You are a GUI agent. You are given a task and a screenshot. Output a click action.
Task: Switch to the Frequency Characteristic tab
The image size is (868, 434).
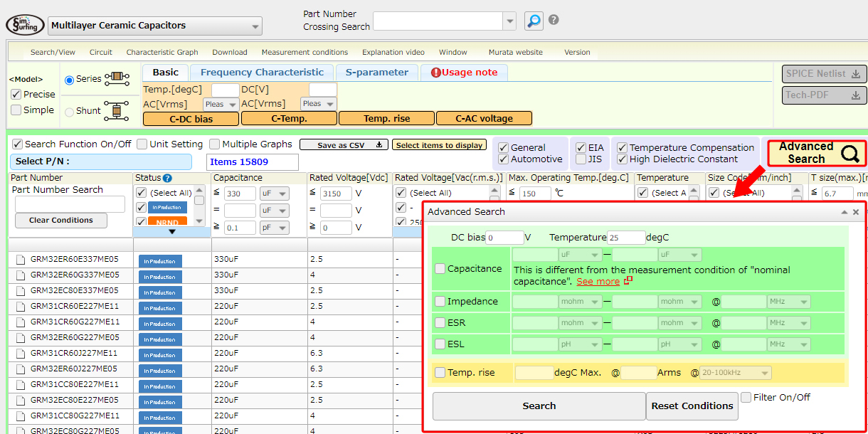262,73
